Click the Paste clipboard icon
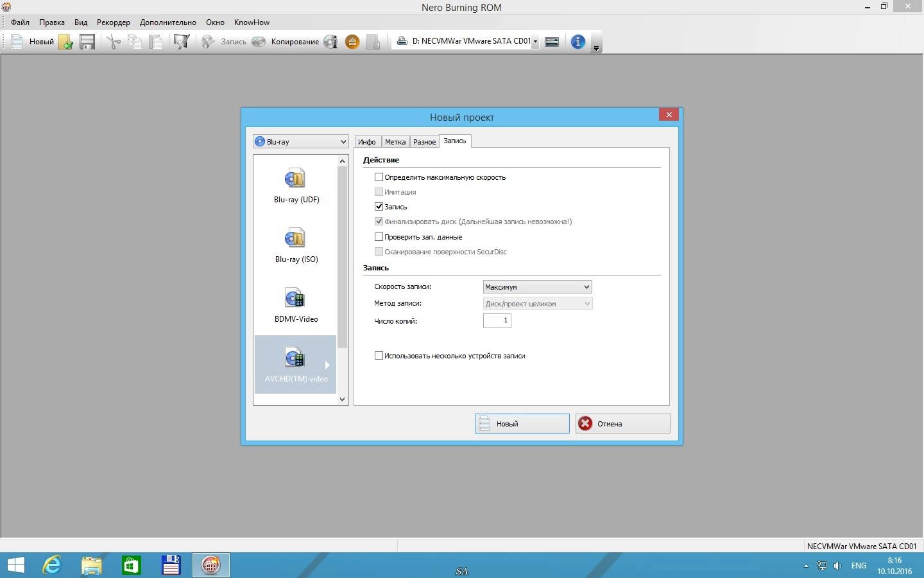 156,42
